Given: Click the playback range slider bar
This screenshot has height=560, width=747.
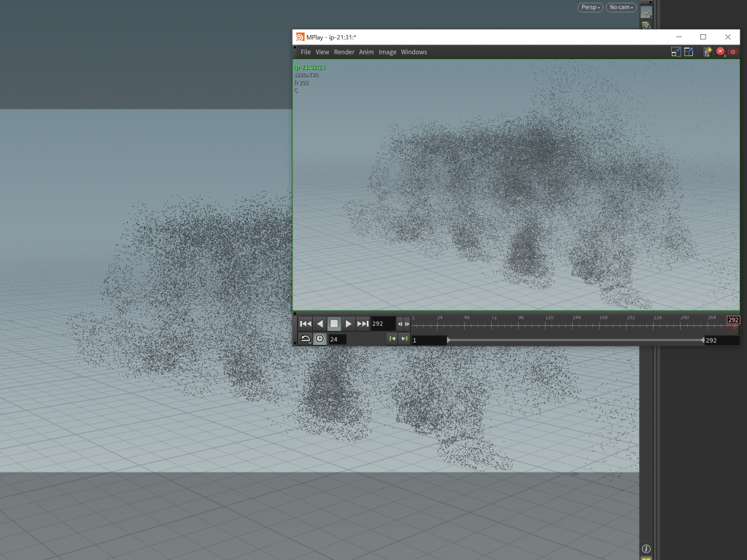Looking at the screenshot, I should (576, 340).
